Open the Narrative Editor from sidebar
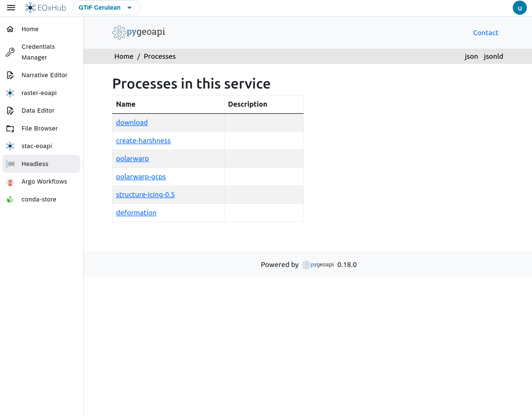Image resolution: width=532 pixels, height=416 pixels. pos(44,75)
